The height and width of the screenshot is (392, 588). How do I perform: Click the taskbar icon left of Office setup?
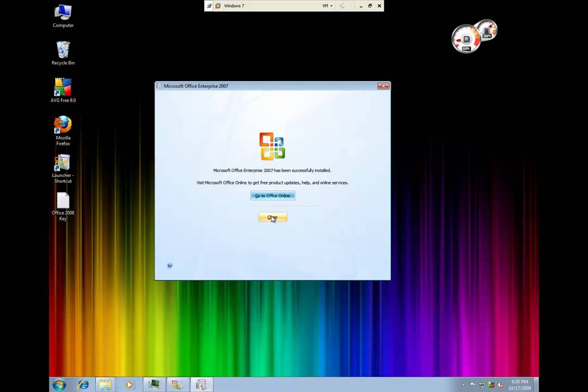[x=177, y=384]
